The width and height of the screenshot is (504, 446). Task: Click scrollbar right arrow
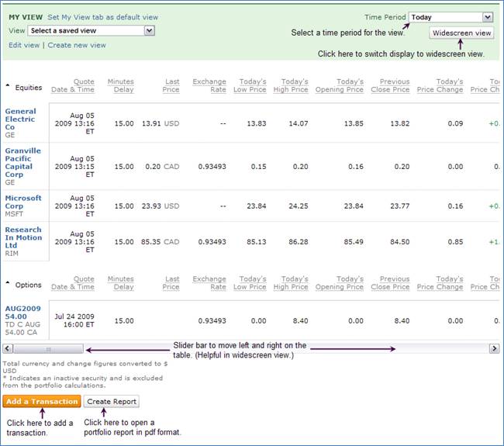494,349
